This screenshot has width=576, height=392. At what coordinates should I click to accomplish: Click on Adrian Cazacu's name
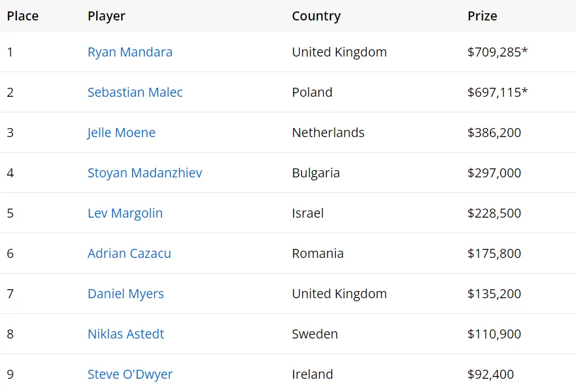point(129,254)
